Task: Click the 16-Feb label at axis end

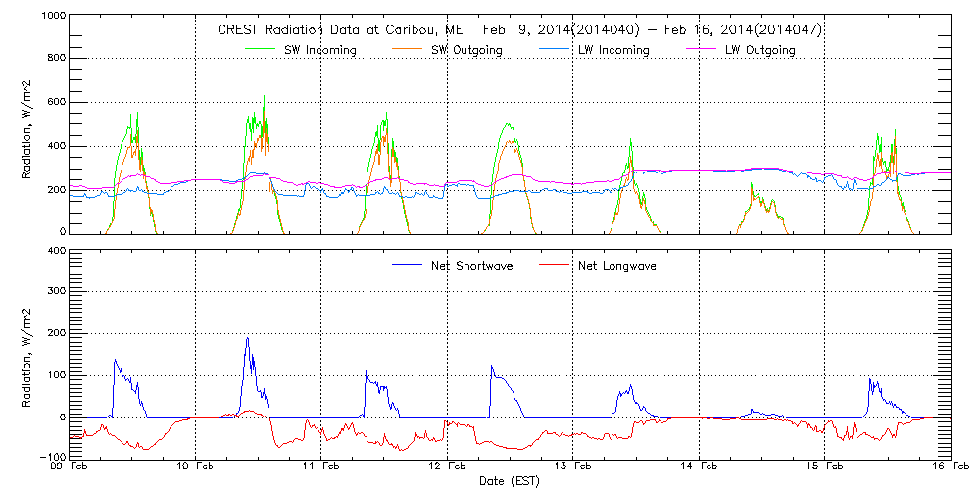Action: pos(951,467)
